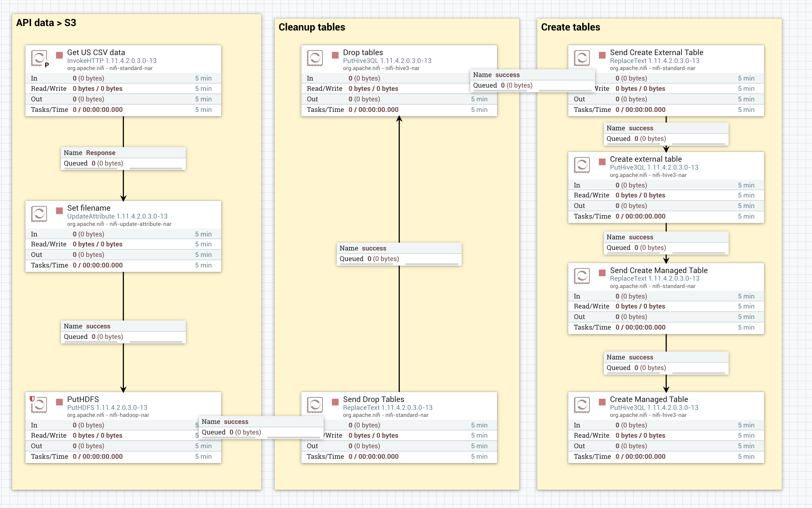Image resolution: width=812 pixels, height=508 pixels.
Task: Click the API data > S3 label title
Action: (x=46, y=23)
